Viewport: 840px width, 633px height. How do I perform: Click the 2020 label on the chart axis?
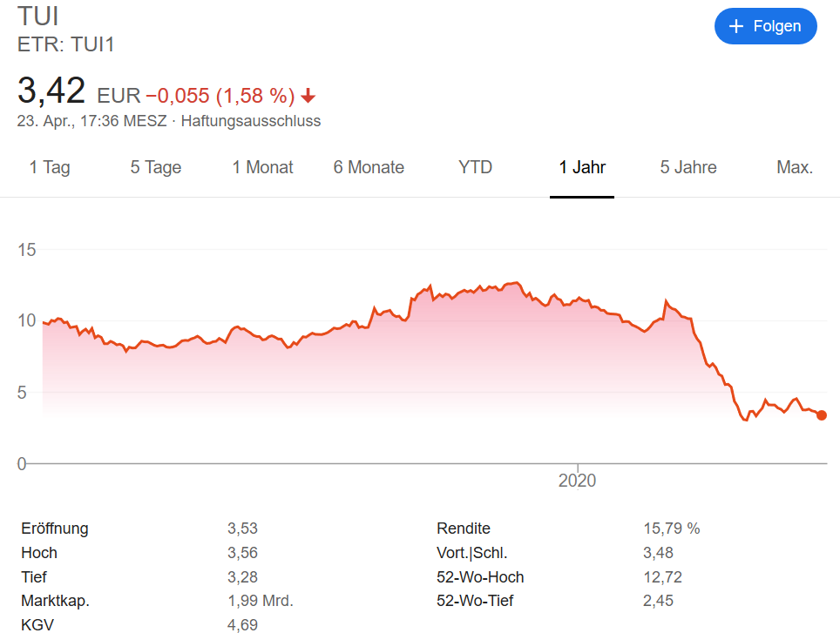point(578,480)
